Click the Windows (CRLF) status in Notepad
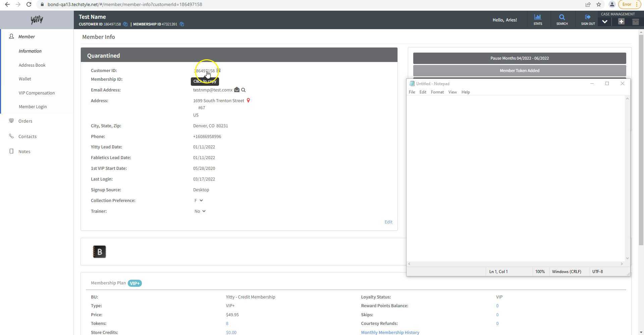This screenshot has width=644, height=335. point(567,272)
